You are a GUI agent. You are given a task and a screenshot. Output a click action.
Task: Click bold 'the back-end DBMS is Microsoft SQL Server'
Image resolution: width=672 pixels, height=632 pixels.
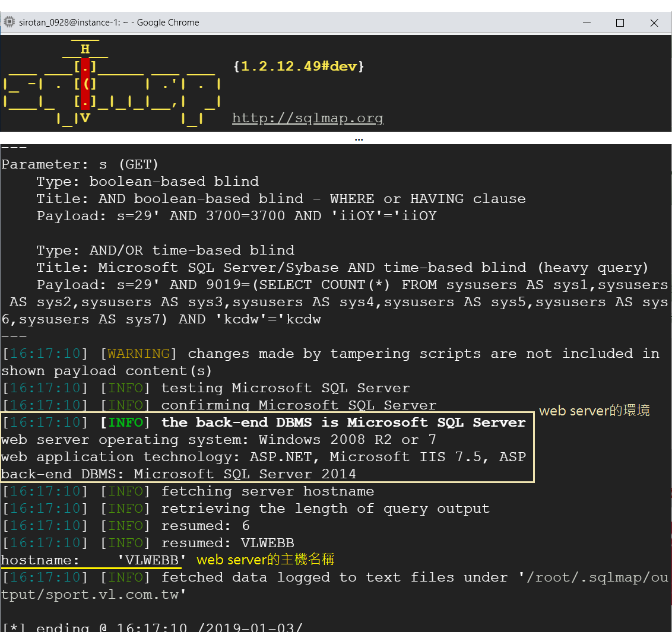[343, 423]
